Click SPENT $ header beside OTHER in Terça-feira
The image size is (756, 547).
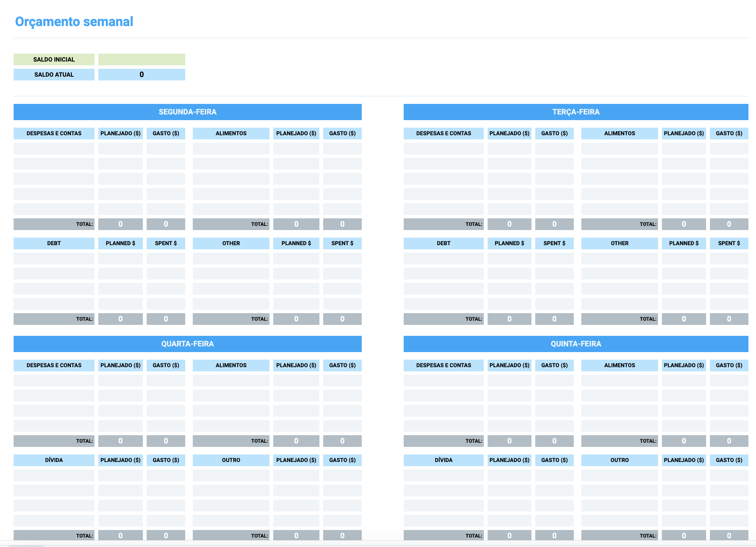pyautogui.click(x=729, y=243)
